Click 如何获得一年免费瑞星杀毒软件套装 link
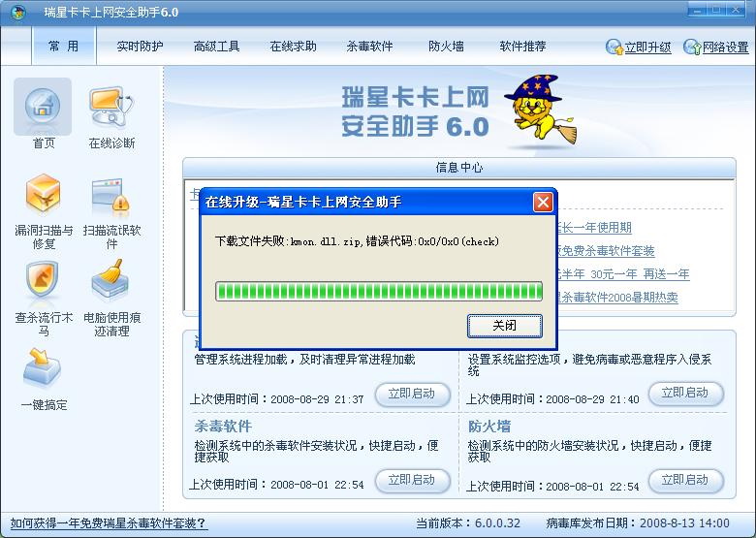 109,523
